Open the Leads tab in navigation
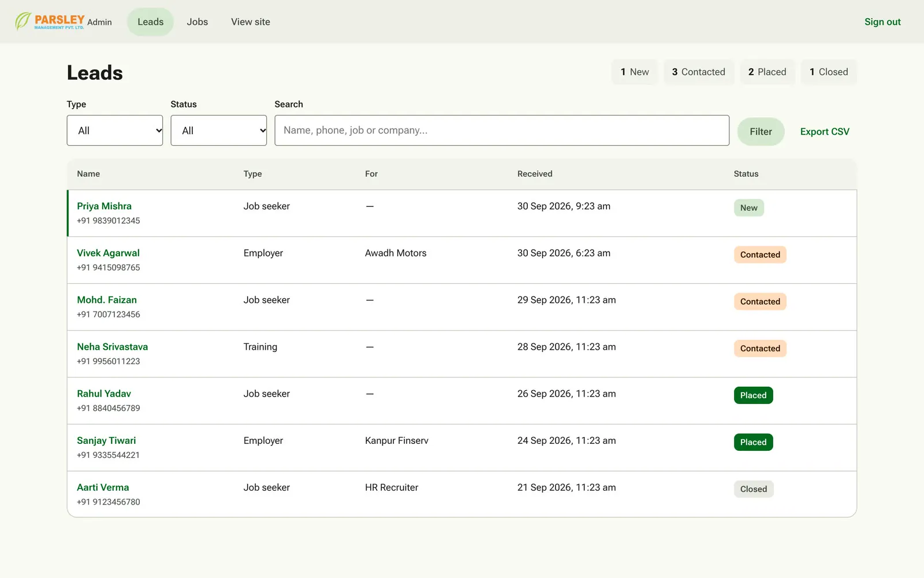The height and width of the screenshot is (578, 924). pos(150,22)
